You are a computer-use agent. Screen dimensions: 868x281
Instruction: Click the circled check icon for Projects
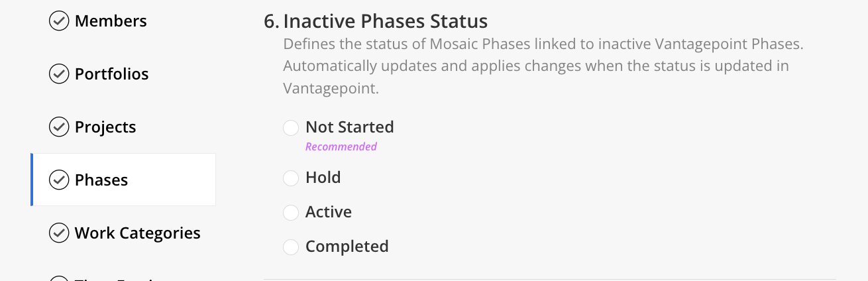click(x=59, y=127)
